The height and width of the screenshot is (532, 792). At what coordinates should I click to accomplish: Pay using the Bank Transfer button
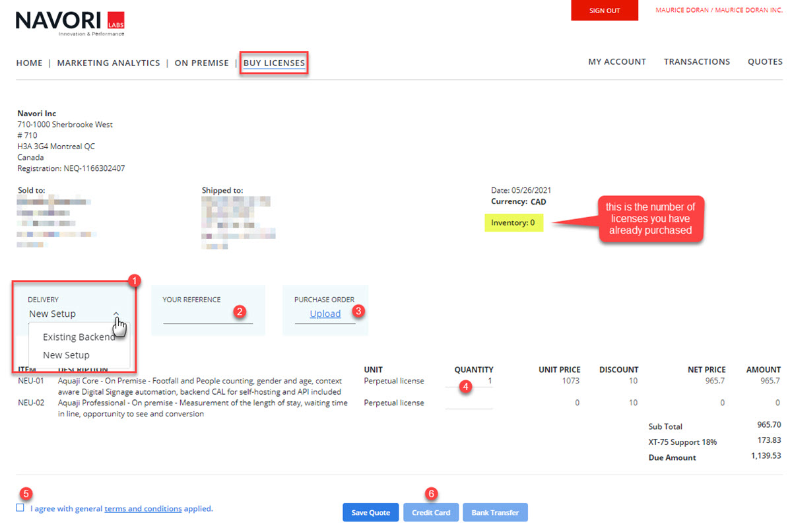click(495, 513)
